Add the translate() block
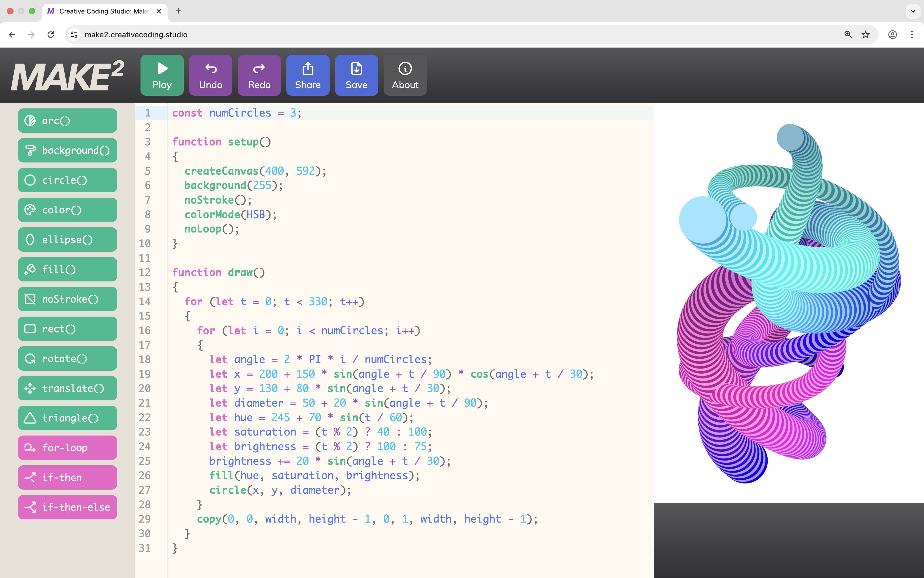 [67, 388]
